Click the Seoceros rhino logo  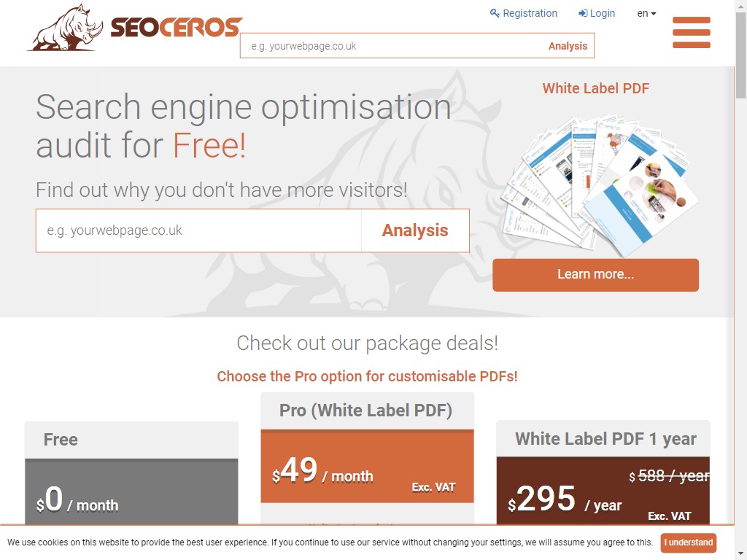(x=134, y=29)
